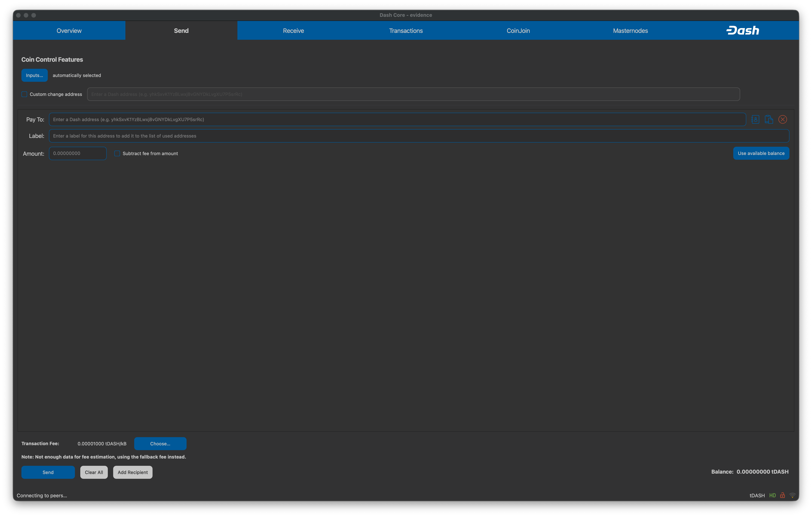This screenshot has width=812, height=517.
Task: Click the 'automatically selected' text
Action: pyautogui.click(x=76, y=75)
